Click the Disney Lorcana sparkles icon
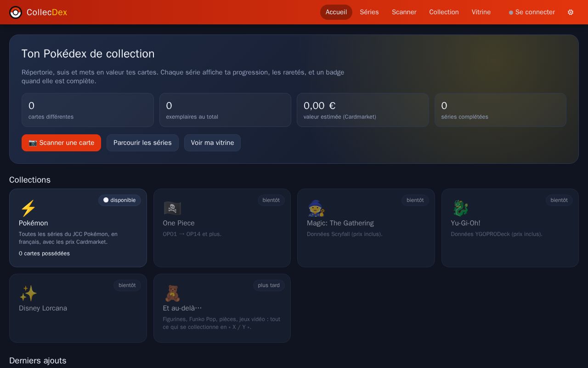Image resolution: width=588 pixels, height=368 pixels. 28,293
